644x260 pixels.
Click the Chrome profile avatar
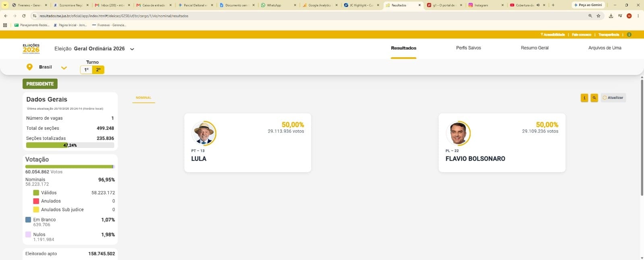(x=629, y=16)
